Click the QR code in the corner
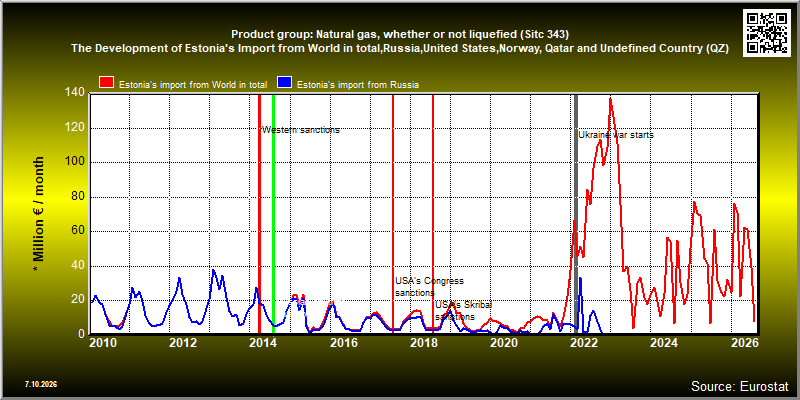This screenshot has width=800, height=400. (x=767, y=33)
